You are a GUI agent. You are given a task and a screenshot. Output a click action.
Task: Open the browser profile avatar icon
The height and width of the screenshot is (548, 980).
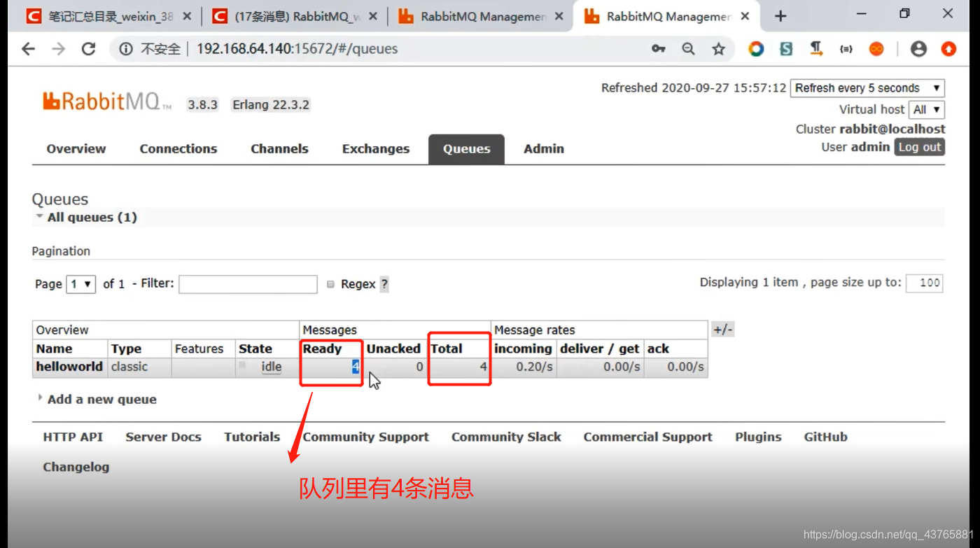coord(918,48)
